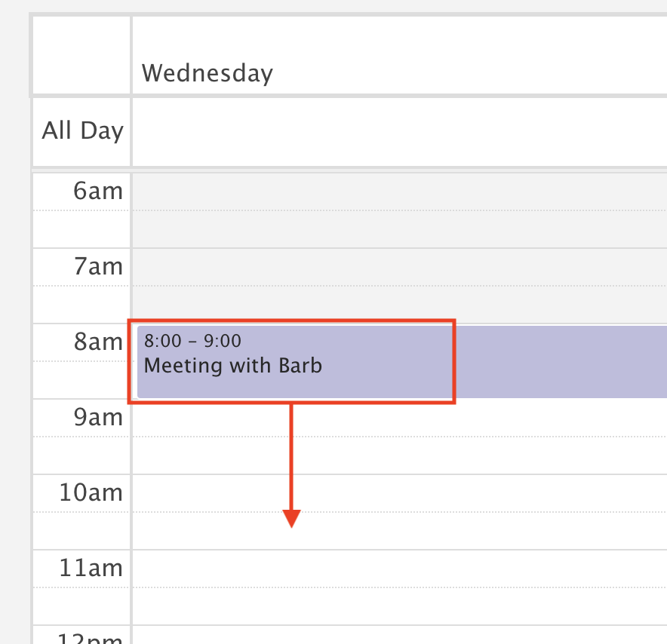
Task: Select the 10:30am half-hour slot
Action: [399, 531]
